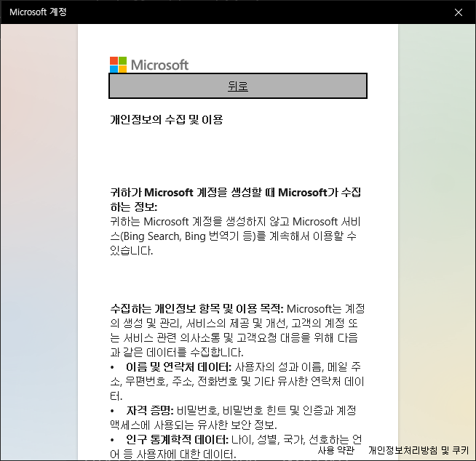The height and width of the screenshot is (461, 476).
Task: Click the Microsoft 계정 window title
Action: [x=38, y=12]
